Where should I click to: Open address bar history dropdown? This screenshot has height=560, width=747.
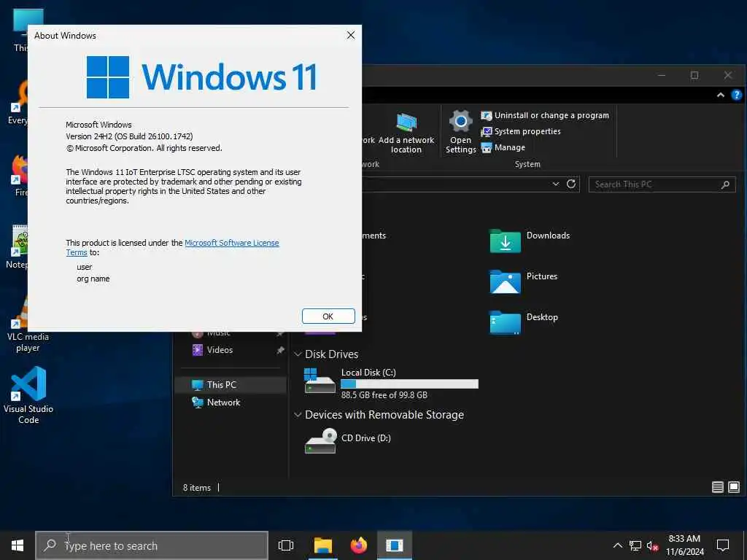[555, 184]
